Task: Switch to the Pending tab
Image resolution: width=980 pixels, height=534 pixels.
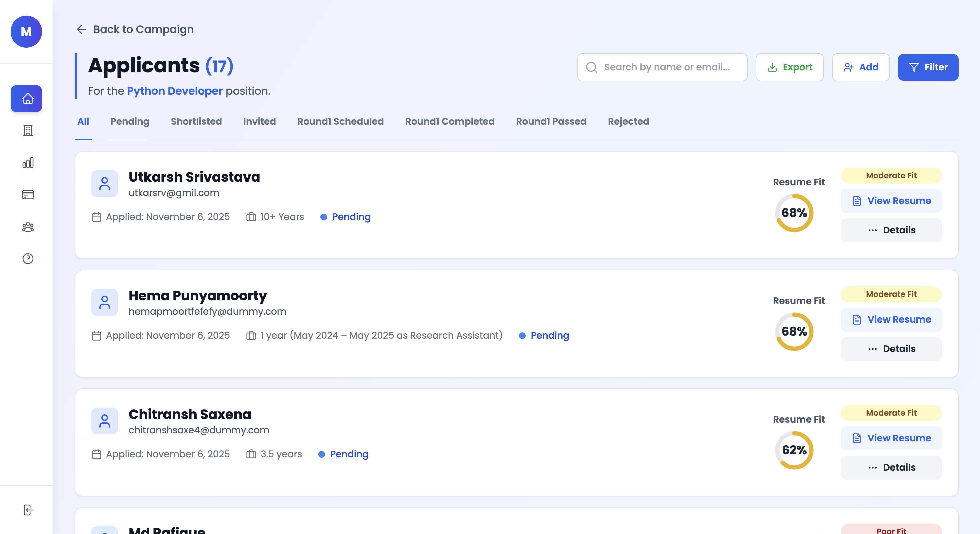Action: point(129,121)
